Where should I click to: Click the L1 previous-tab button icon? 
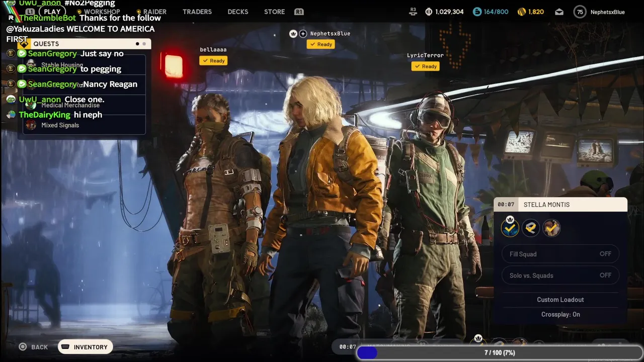coord(30,12)
